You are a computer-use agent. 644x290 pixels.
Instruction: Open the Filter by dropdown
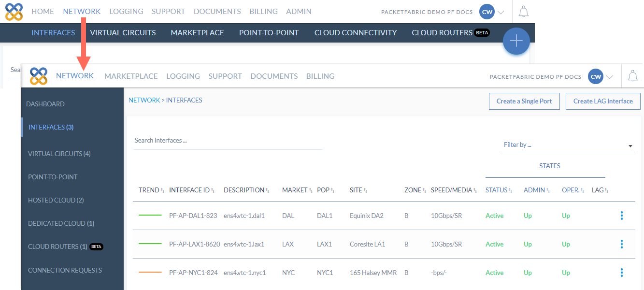pos(567,145)
